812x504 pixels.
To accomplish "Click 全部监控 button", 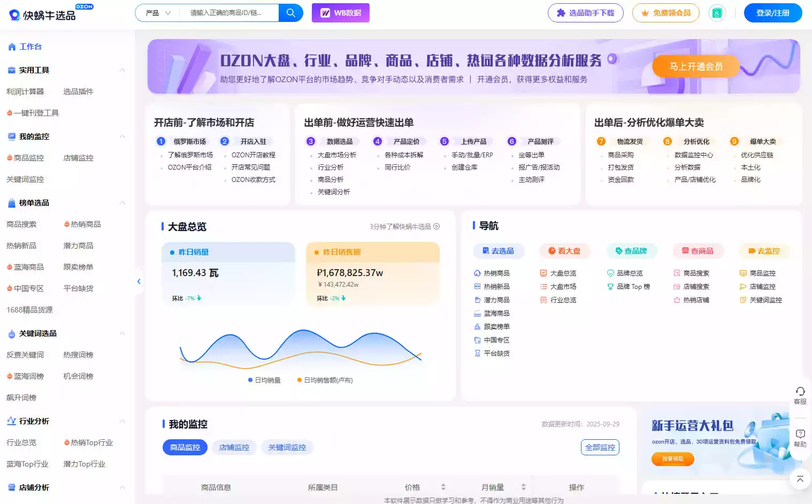I will coord(600,447).
